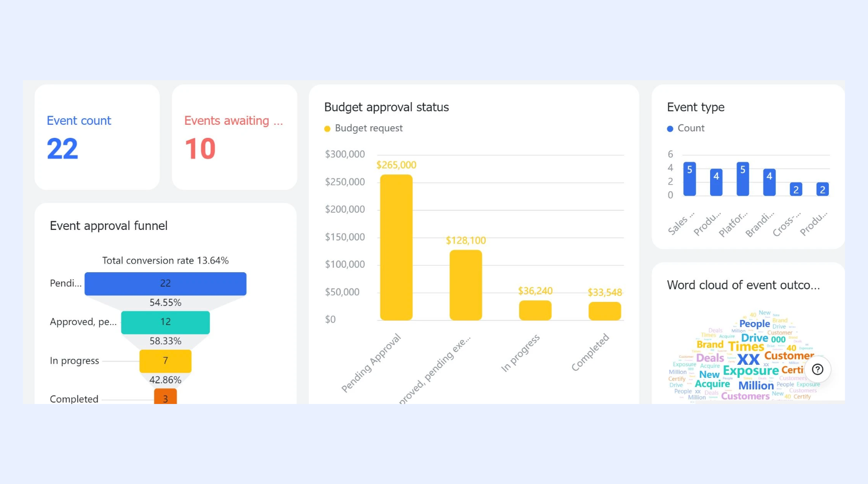The width and height of the screenshot is (868, 484).
Task: Click the large Acquire word in word cloud
Action: [x=712, y=384]
